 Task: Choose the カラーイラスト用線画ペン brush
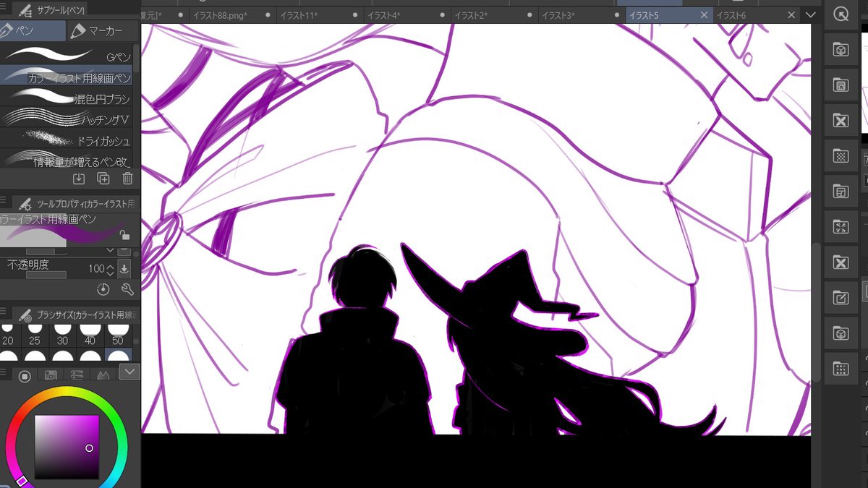point(66,74)
